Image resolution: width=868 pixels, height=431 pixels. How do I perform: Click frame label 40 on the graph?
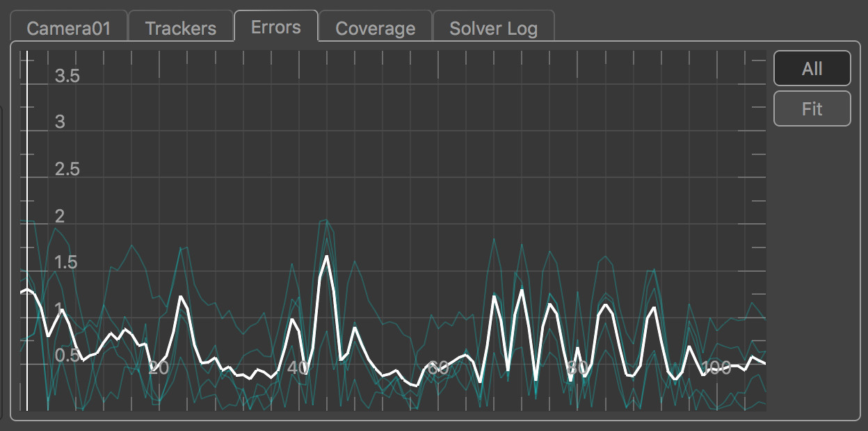[x=298, y=367]
